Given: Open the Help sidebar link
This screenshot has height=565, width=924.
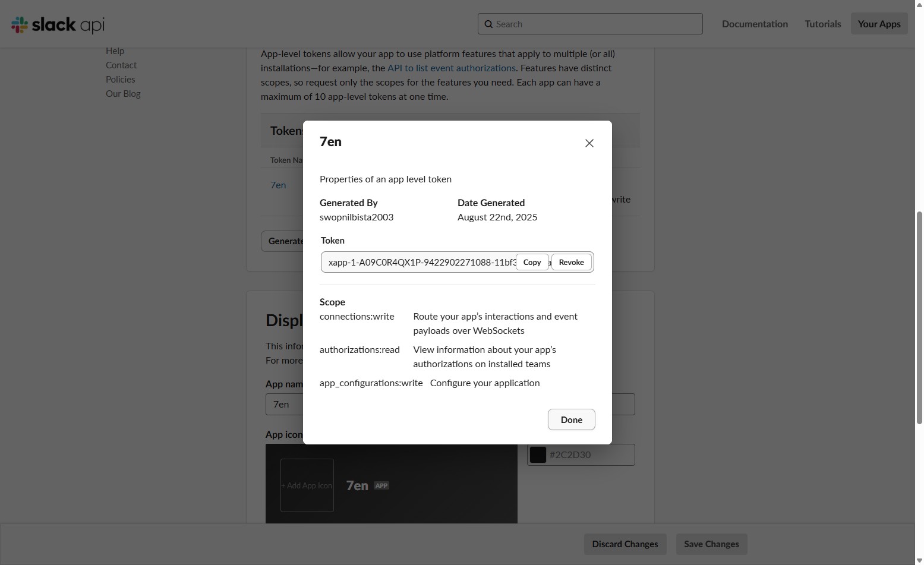Looking at the screenshot, I should tap(115, 51).
